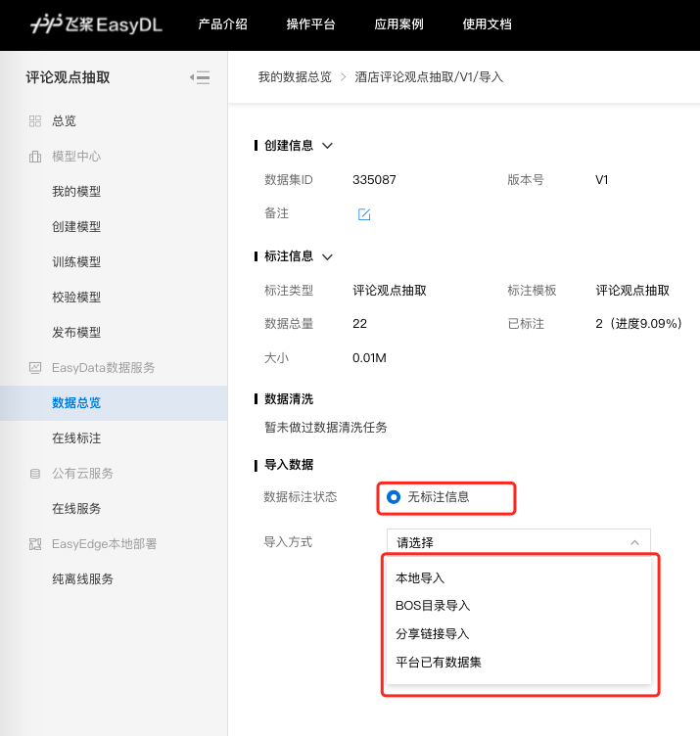700x736 pixels.
Task: Click the EasyData数据服务 group label
Action: click(103, 368)
